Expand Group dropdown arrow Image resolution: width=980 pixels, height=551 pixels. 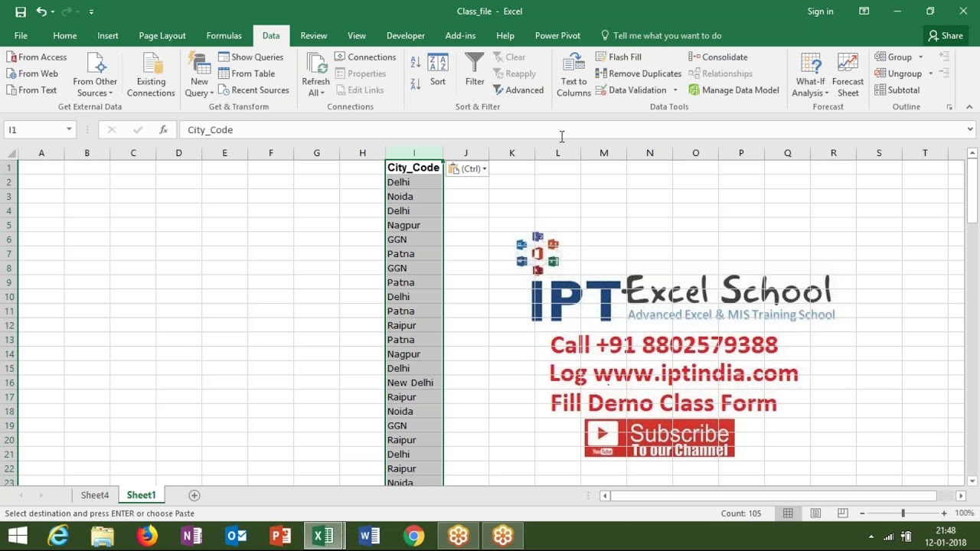point(920,57)
